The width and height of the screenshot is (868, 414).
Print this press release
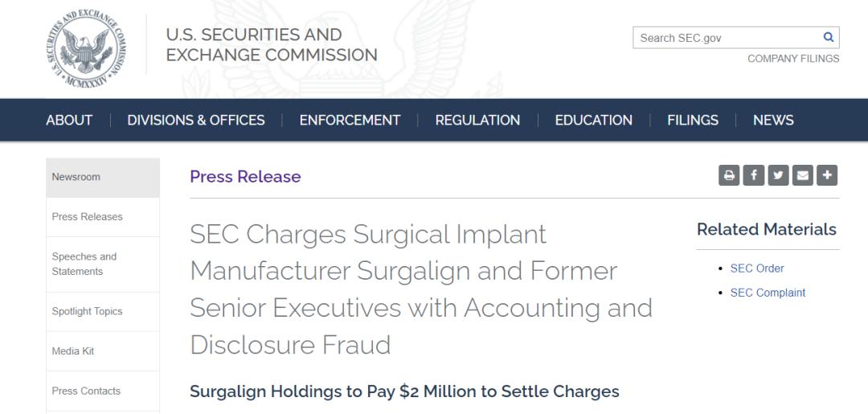[x=729, y=175]
